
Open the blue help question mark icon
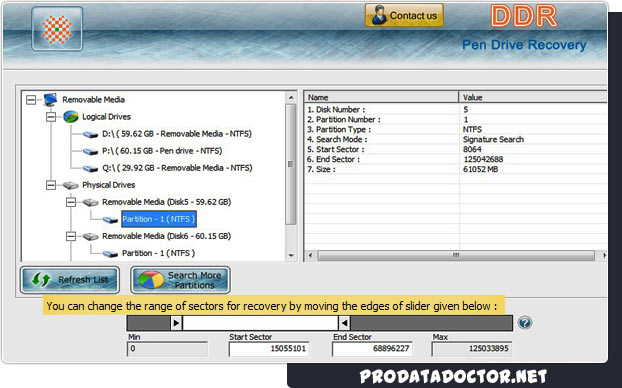[525, 323]
